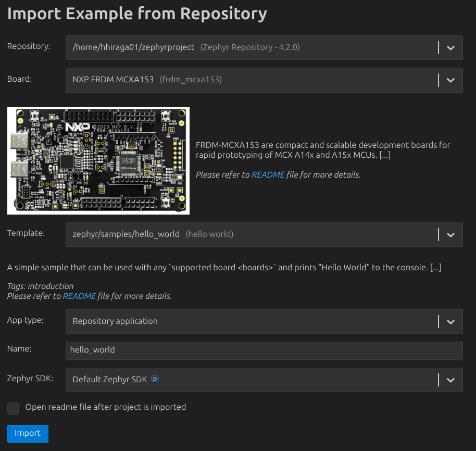This screenshot has width=476, height=451.
Task: Click the '(hello world)' template label
Action: click(x=210, y=234)
